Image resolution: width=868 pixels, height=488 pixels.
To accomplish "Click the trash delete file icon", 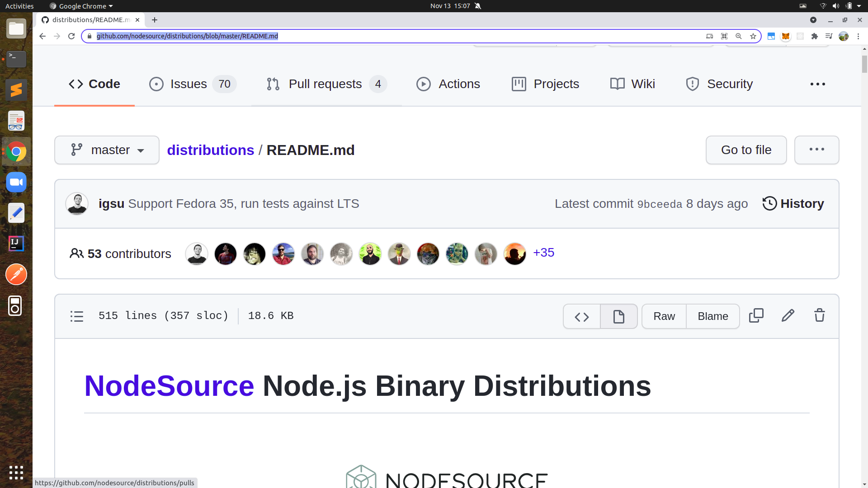I will point(819,316).
